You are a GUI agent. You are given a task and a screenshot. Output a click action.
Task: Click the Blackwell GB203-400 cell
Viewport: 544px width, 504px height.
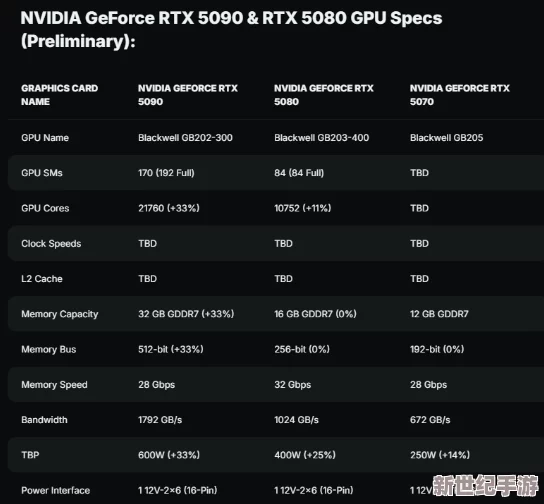[x=322, y=138]
